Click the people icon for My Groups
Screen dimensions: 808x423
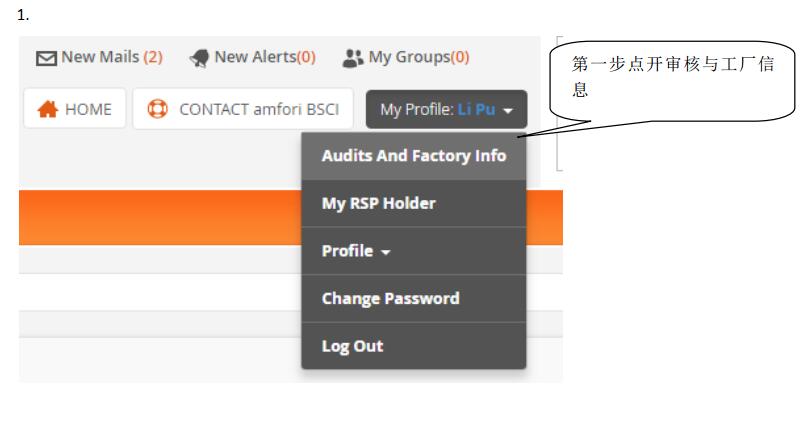353,58
